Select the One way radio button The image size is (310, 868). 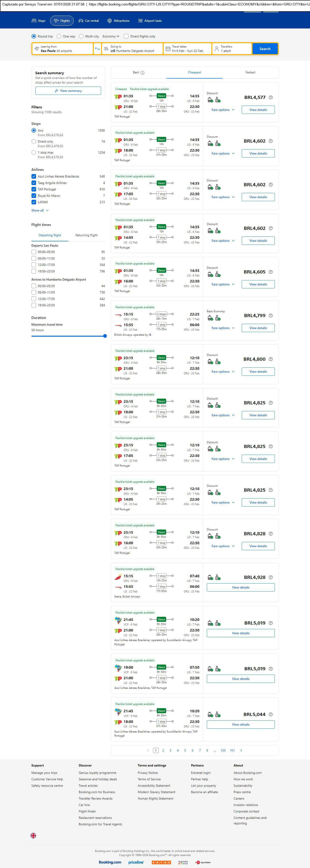(59, 36)
